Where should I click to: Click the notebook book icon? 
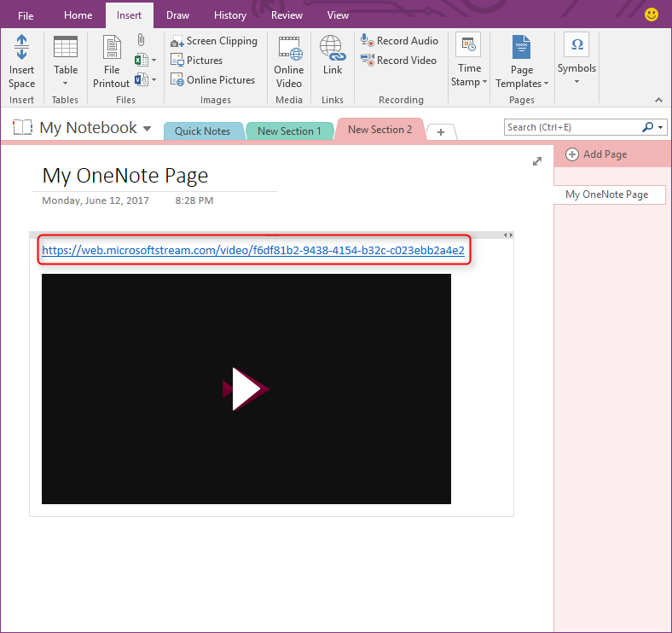22,127
